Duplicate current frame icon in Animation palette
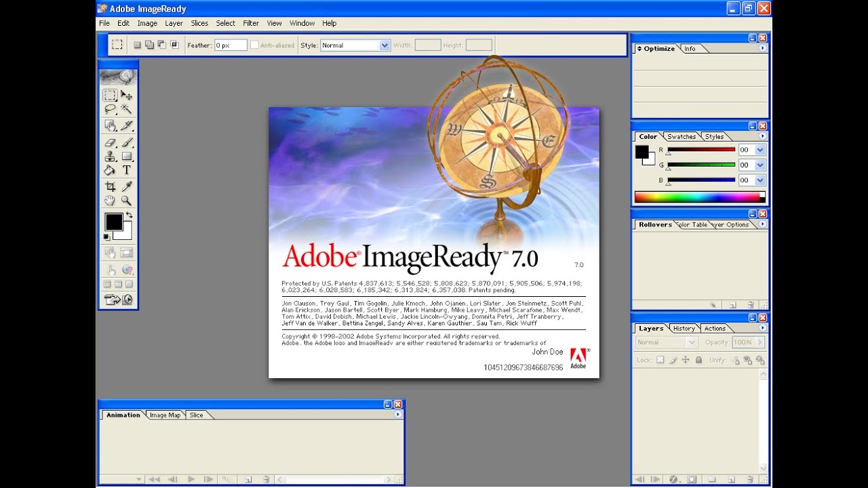The image size is (868, 488). click(x=248, y=479)
